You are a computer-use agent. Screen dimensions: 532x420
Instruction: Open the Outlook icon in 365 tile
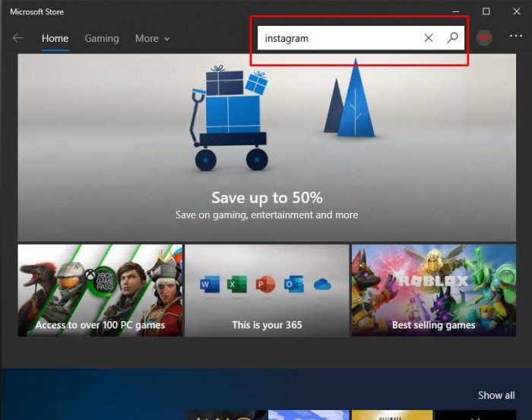point(294,285)
